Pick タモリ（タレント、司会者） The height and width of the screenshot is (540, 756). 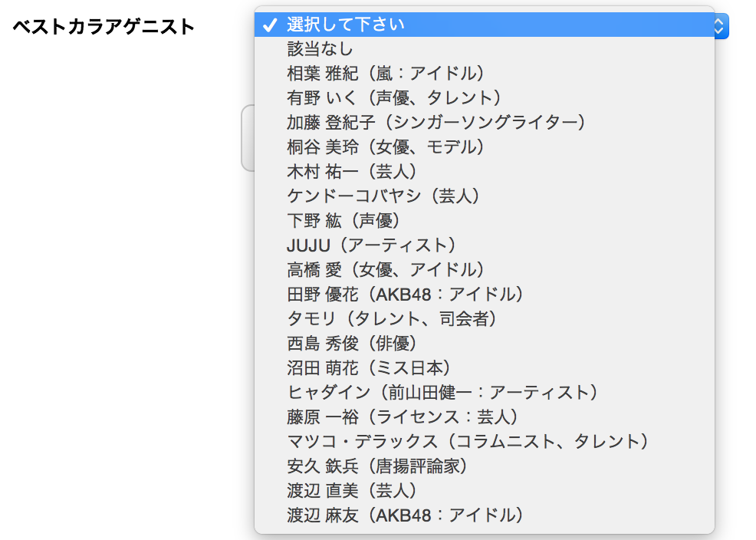[484, 319]
